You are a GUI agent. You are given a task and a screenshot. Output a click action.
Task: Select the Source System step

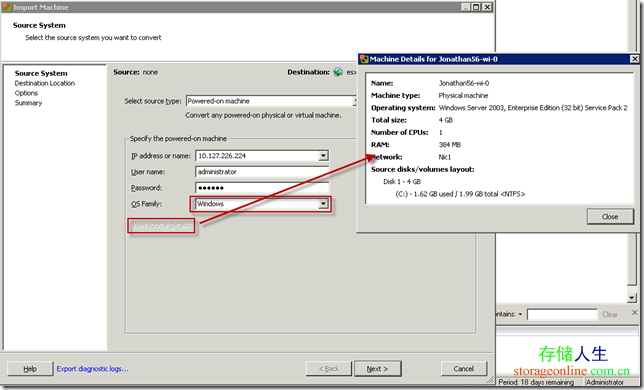[x=41, y=73]
